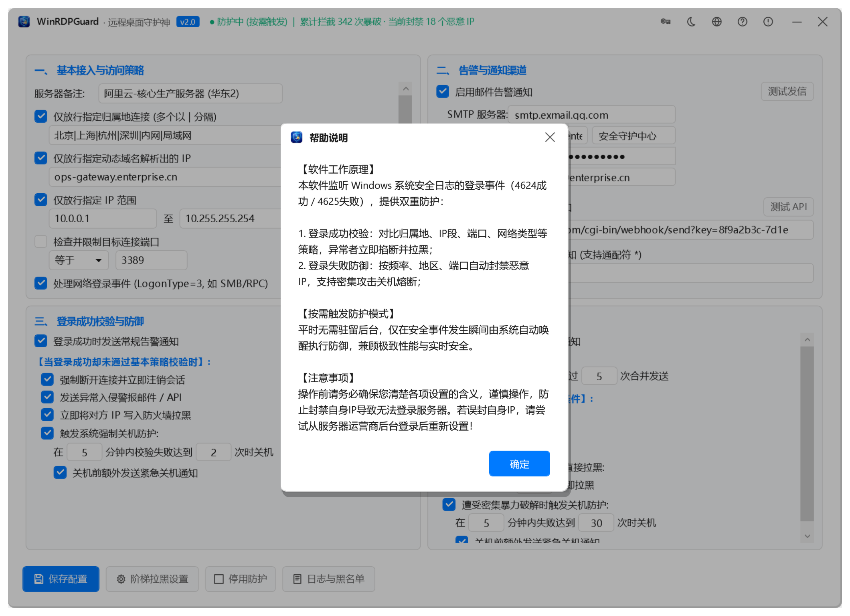Click the 失败达到 30 次 field
The height and width of the screenshot is (616, 850).
tap(596, 523)
